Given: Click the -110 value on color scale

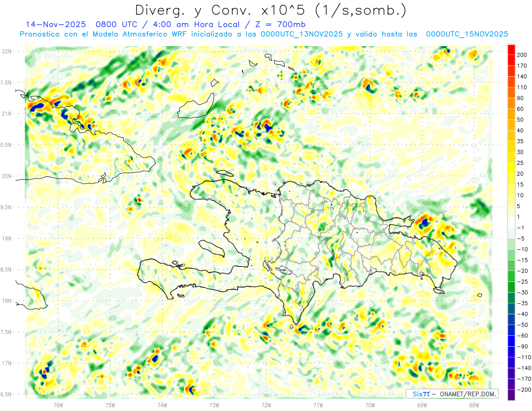Looking at the screenshot, I should point(524,357).
